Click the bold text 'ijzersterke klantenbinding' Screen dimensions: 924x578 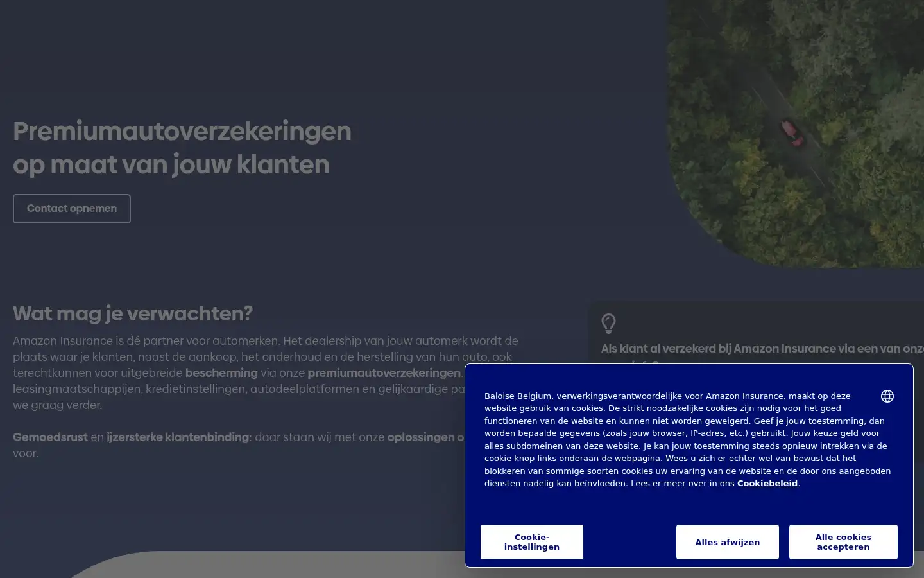pyautogui.click(x=178, y=437)
